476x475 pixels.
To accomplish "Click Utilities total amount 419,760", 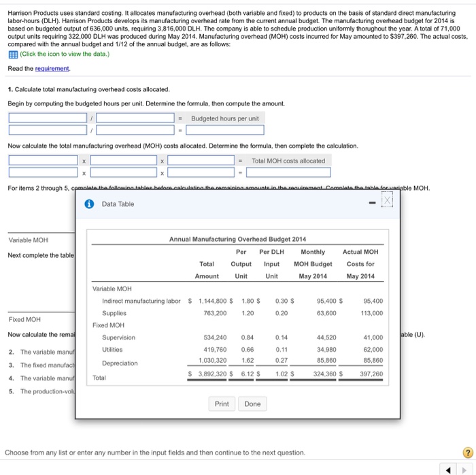I will click(x=215, y=350).
